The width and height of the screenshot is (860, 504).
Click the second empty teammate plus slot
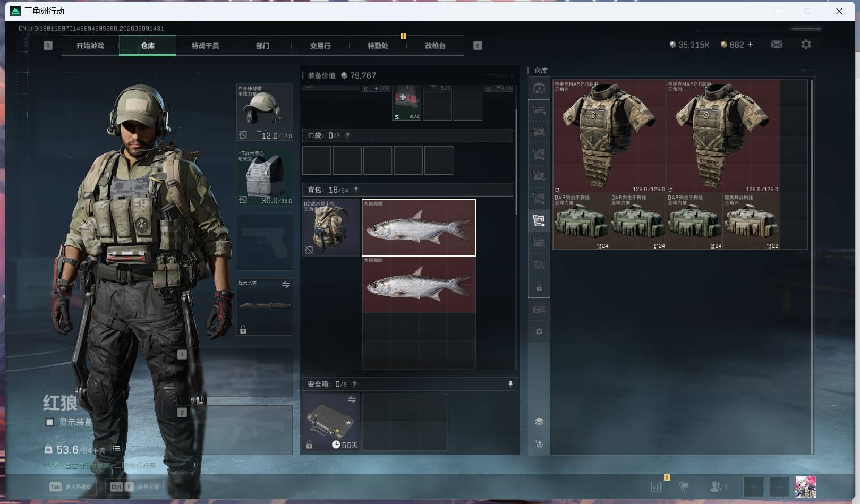[x=779, y=486]
